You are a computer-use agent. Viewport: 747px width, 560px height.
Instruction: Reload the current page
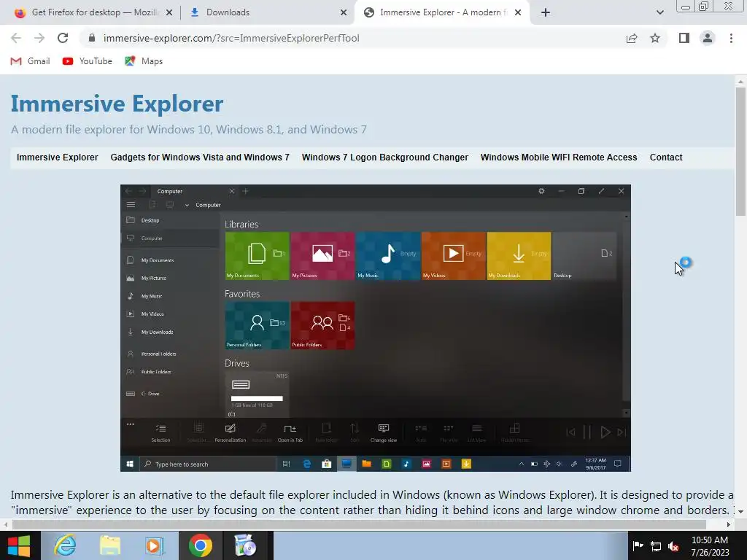(x=63, y=38)
